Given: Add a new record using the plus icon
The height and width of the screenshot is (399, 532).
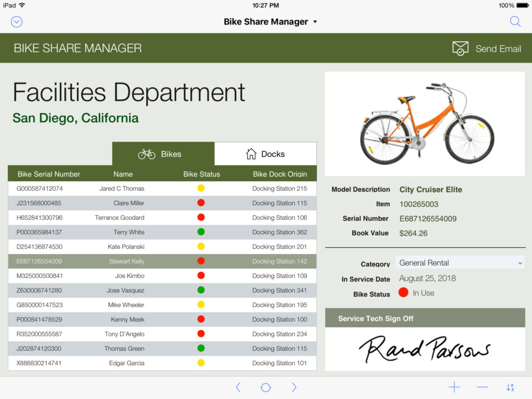Looking at the screenshot, I should click(x=454, y=387).
